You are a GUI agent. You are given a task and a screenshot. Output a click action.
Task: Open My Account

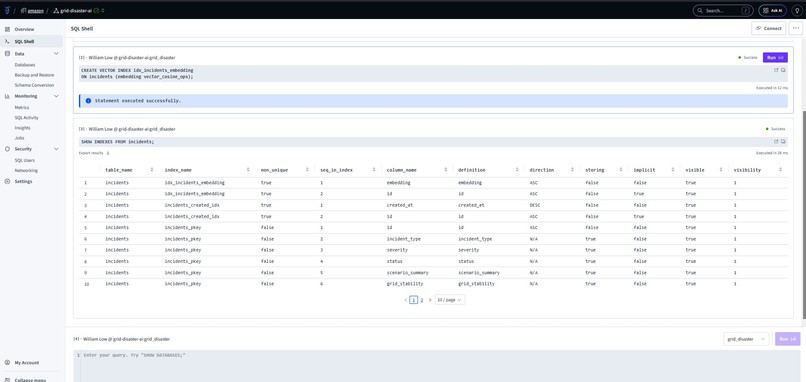pos(26,362)
